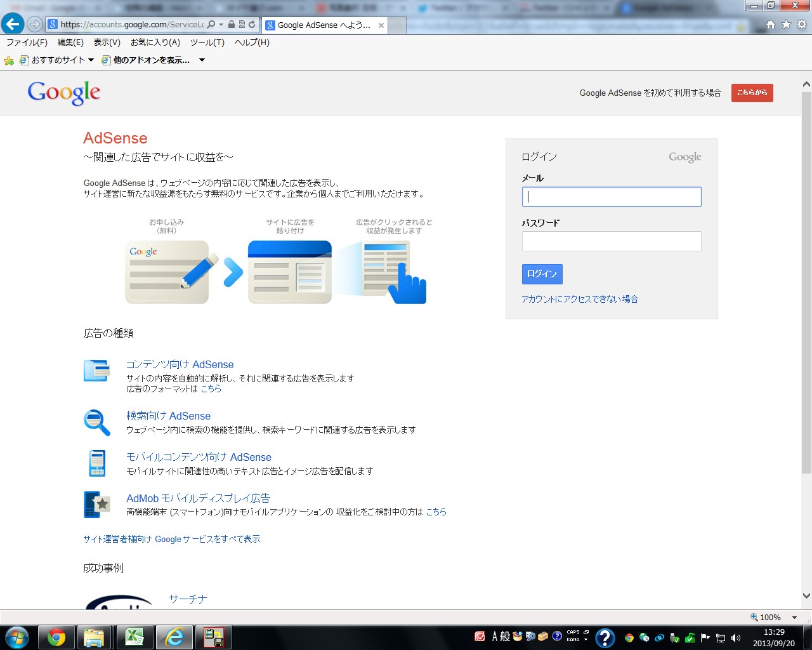Screen dimensions: 812x650
Task: Expand the 他のアドオンを表示 dropdown arrow
Action: (202, 60)
